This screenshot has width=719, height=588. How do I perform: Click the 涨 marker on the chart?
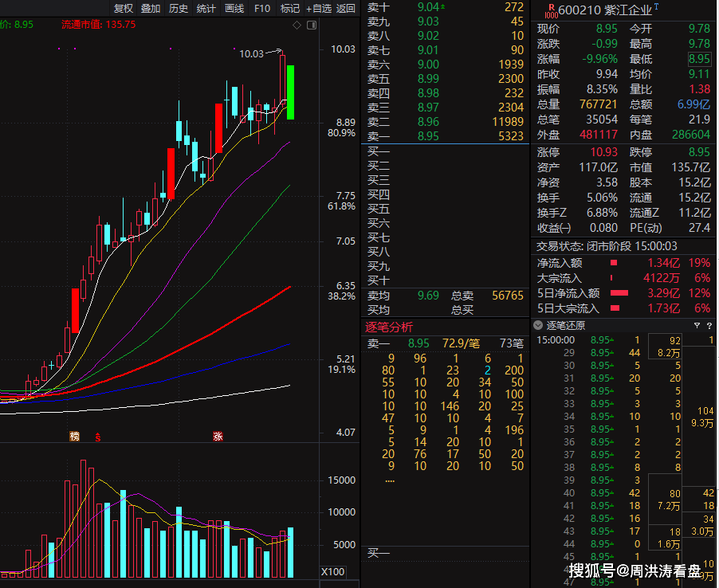coord(217,437)
